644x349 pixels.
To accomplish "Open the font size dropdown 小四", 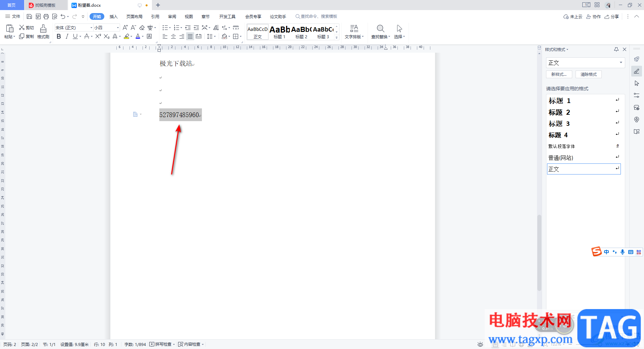I will tap(118, 28).
